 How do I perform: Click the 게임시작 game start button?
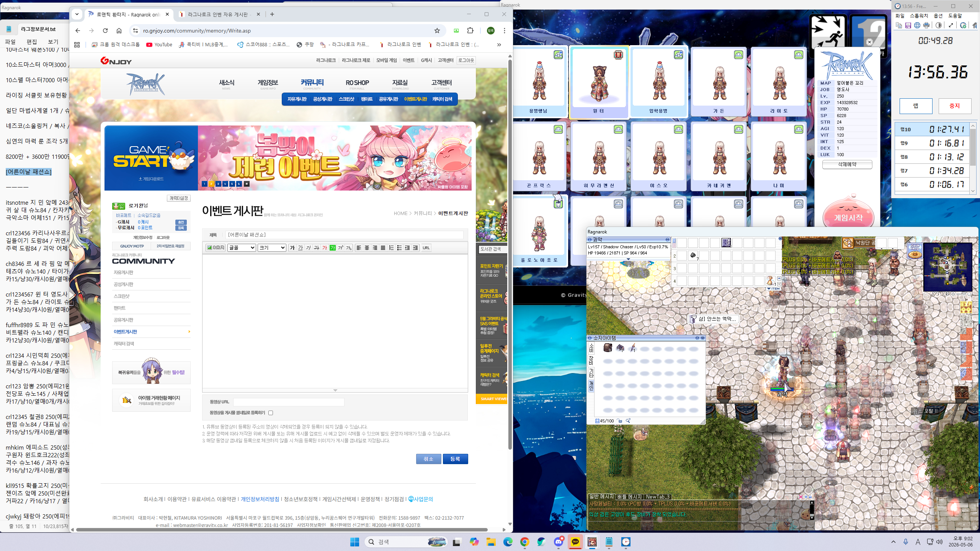tap(848, 217)
